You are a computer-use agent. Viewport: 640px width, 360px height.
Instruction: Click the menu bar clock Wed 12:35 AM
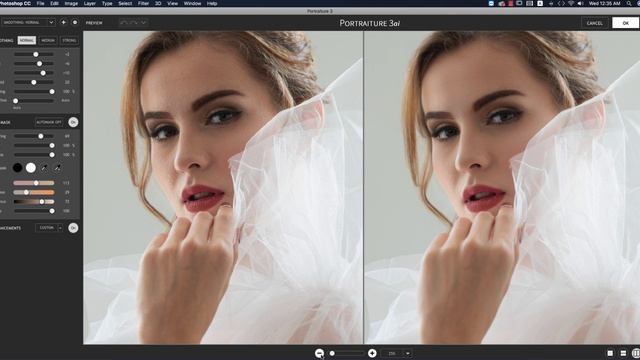tap(605, 3)
